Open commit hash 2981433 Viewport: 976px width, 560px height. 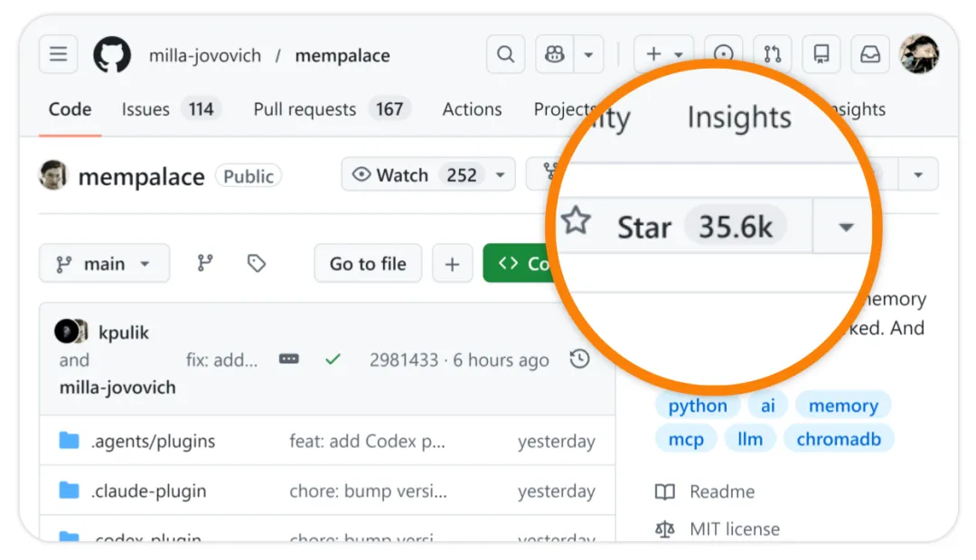coord(404,359)
